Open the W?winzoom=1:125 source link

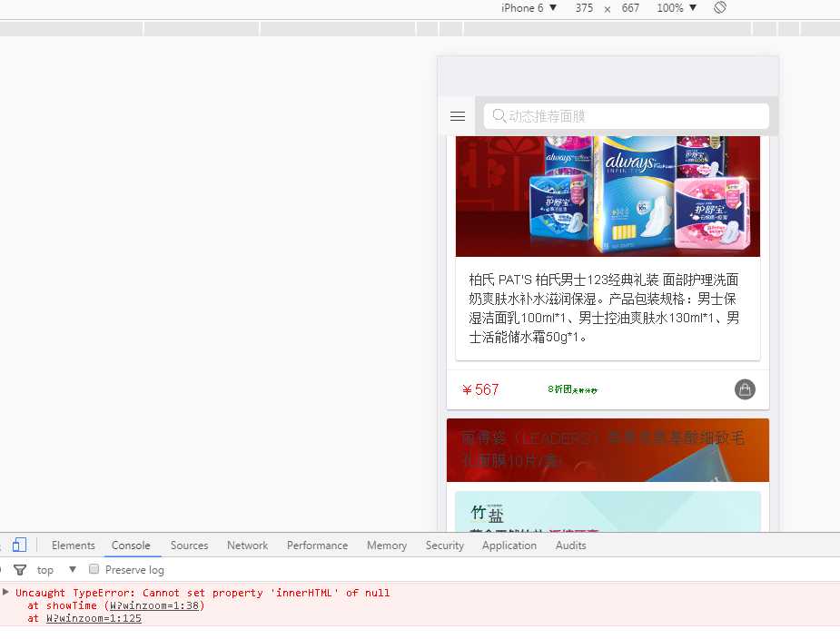(94, 618)
